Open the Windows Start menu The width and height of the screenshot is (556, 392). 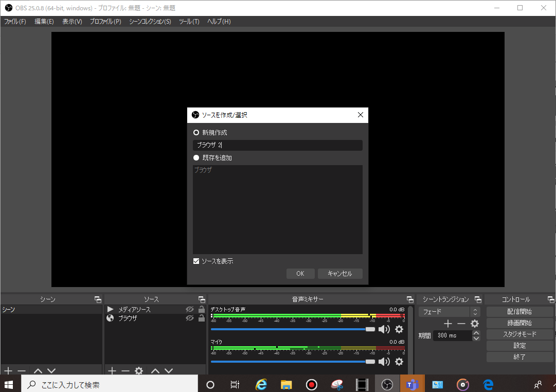(9, 384)
